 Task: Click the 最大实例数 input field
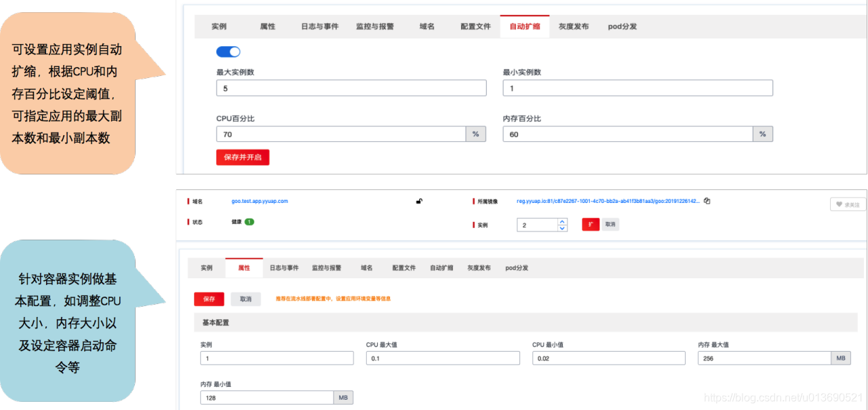351,88
